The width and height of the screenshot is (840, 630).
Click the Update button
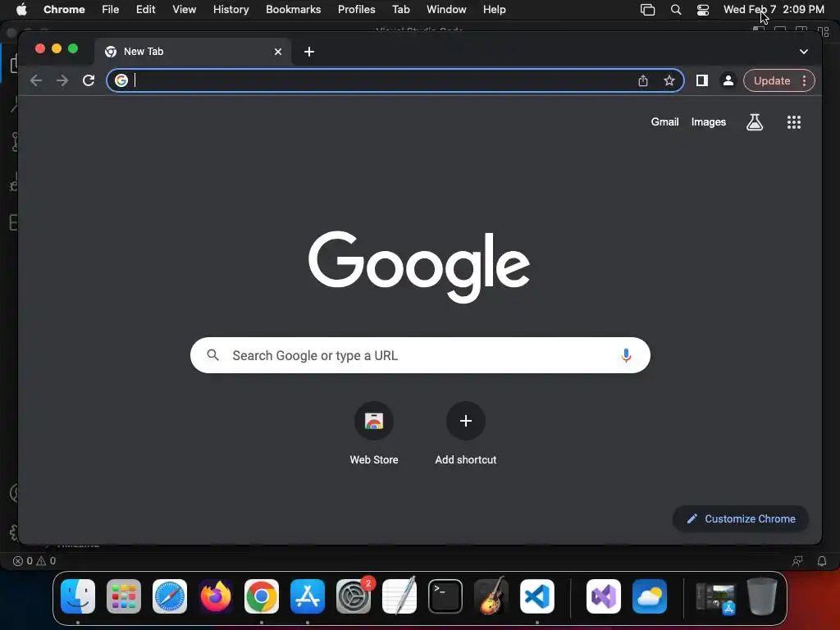771,80
